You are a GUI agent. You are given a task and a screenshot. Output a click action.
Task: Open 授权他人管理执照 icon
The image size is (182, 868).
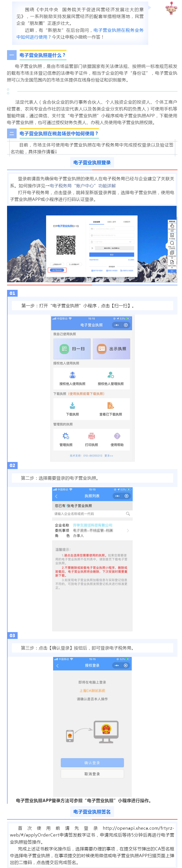[x=111, y=375]
